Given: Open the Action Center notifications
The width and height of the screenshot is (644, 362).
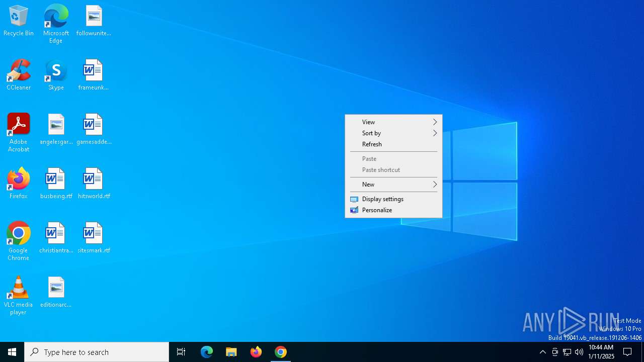Looking at the screenshot, I should point(628,352).
